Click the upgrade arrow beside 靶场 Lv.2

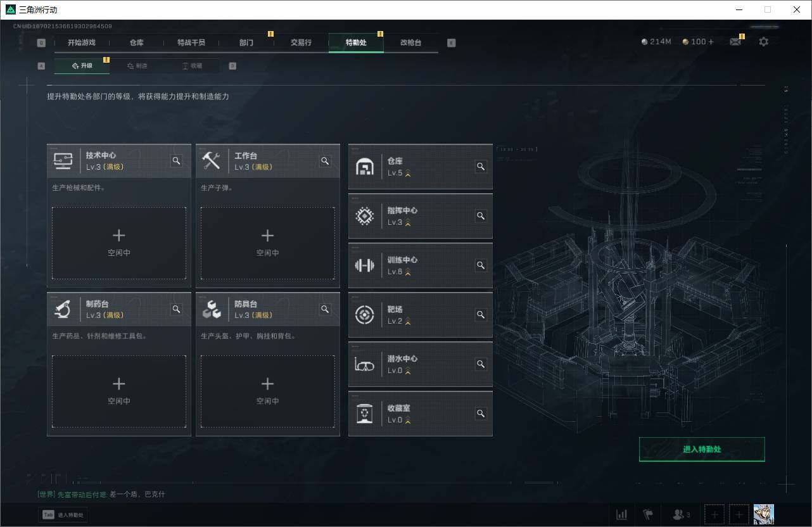[408, 321]
